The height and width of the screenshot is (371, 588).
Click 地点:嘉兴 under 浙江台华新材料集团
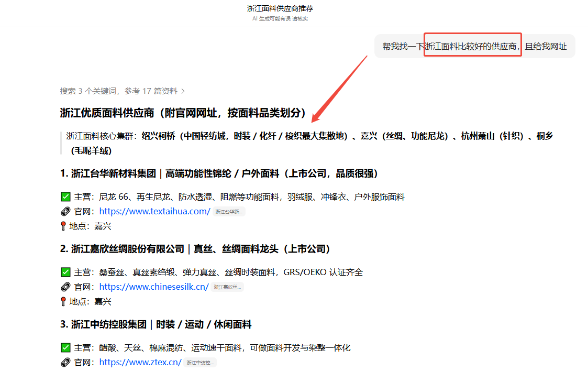[x=91, y=226]
